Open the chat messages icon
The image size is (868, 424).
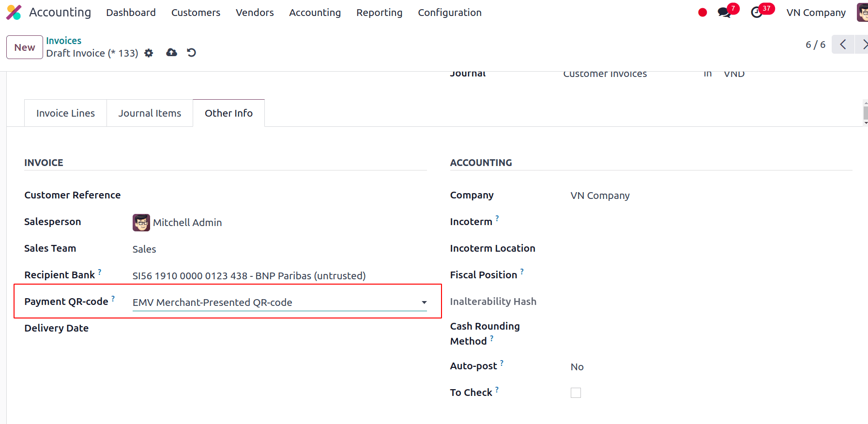click(724, 13)
